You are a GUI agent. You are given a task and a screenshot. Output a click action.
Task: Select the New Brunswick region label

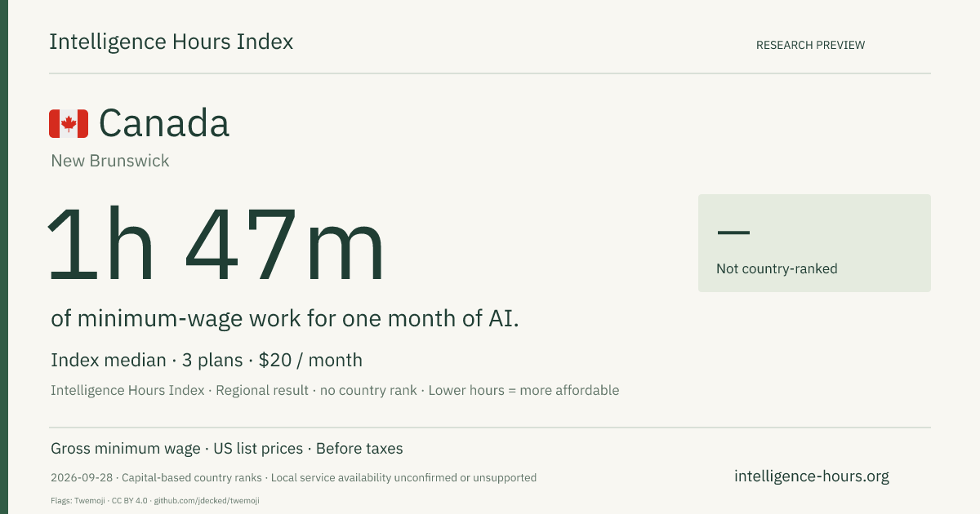110,161
